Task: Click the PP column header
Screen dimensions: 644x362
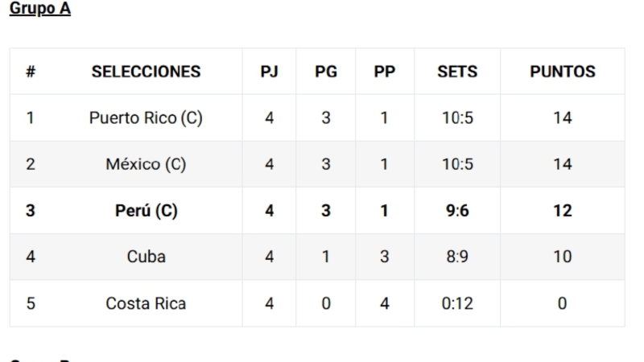Action: (385, 72)
